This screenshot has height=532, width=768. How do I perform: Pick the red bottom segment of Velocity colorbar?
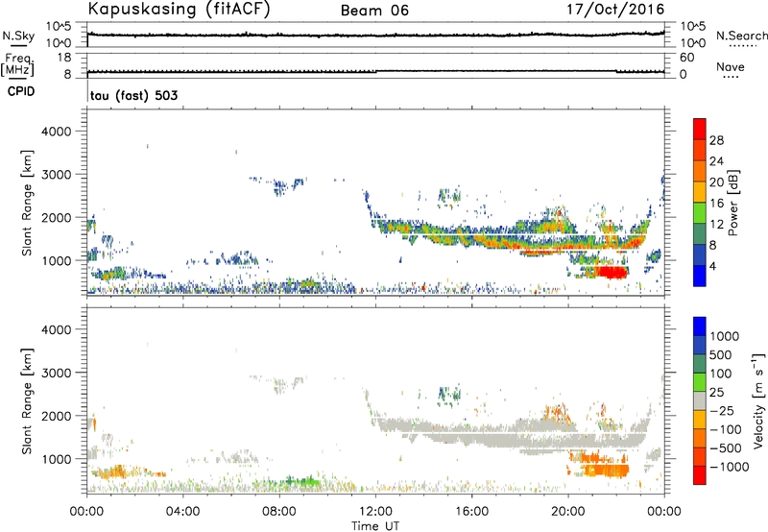tap(700, 475)
